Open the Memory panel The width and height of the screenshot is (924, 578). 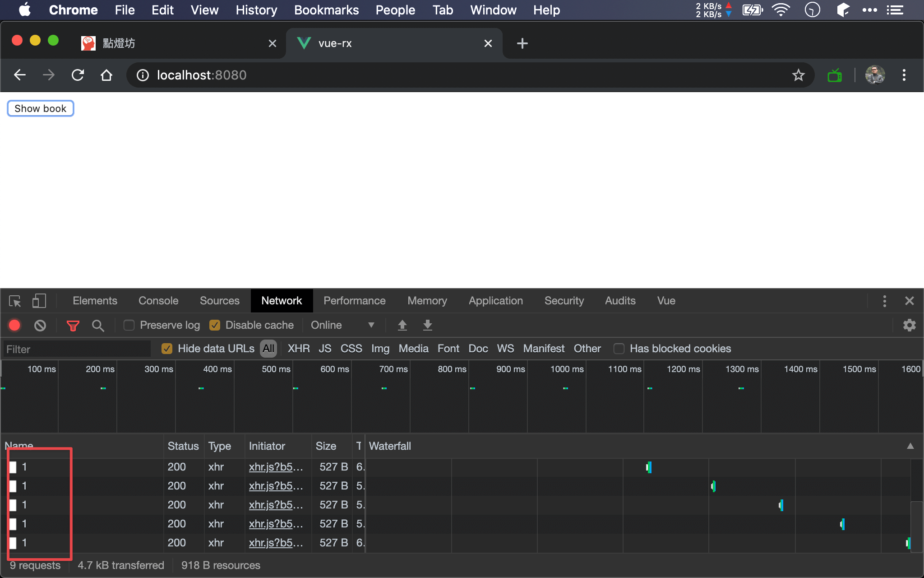tap(427, 301)
